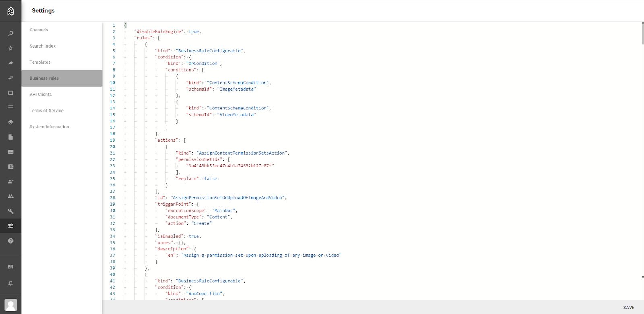Click the "MainDoc" executionScope value
The width and height of the screenshot is (644, 314).
tap(223, 211)
